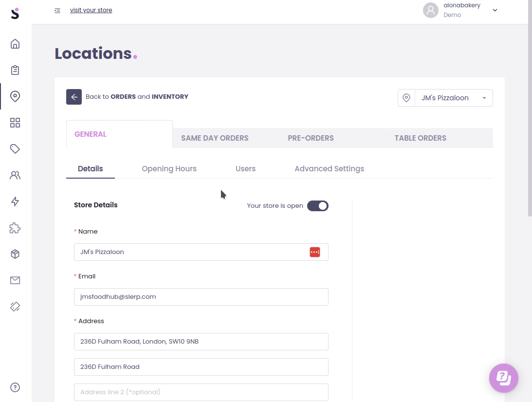Collapse the sidebar menu toggle icon
Viewport: 532px width, 402px height.
[57, 10]
